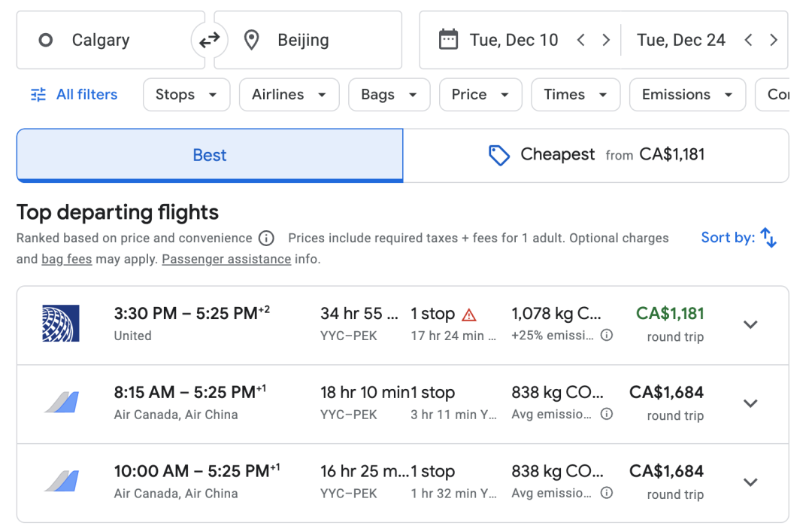Image resolution: width=812 pixels, height=532 pixels.
Task: Click the layover warning triangle icon
Action: 468,315
